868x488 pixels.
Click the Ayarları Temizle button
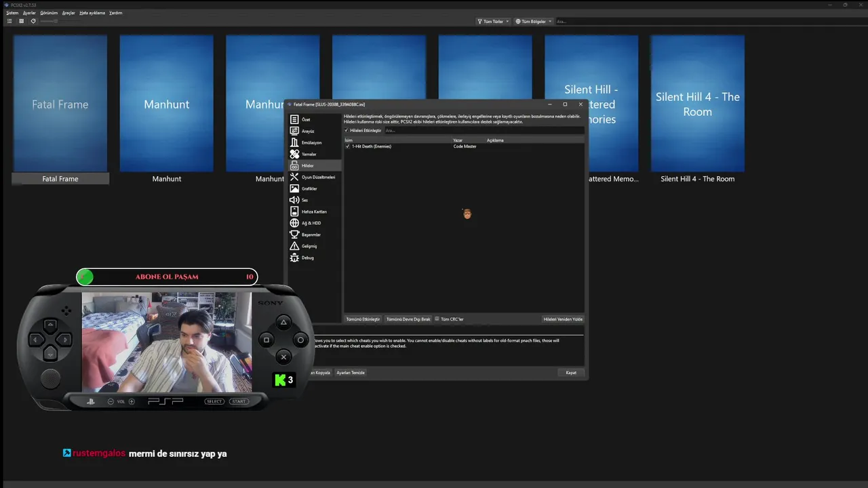click(x=351, y=373)
